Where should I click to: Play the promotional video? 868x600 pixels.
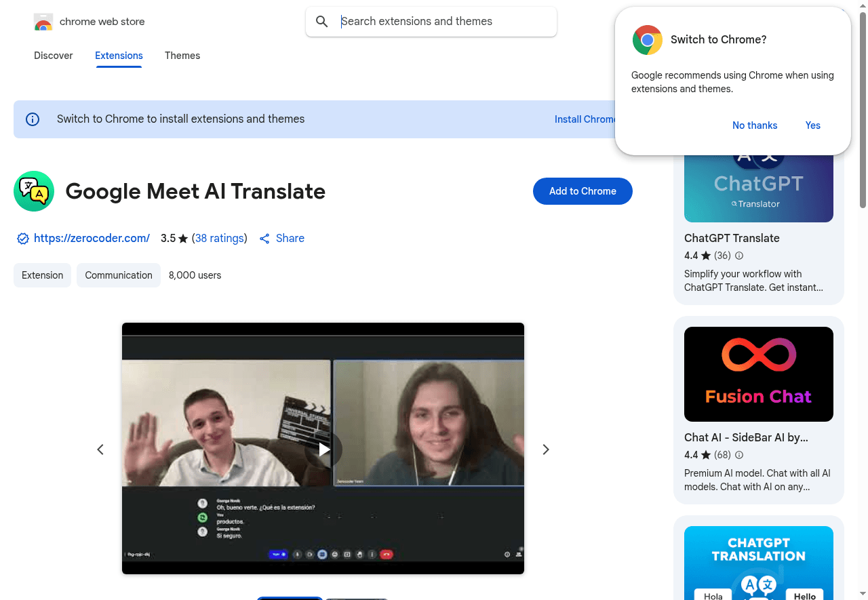click(x=323, y=449)
